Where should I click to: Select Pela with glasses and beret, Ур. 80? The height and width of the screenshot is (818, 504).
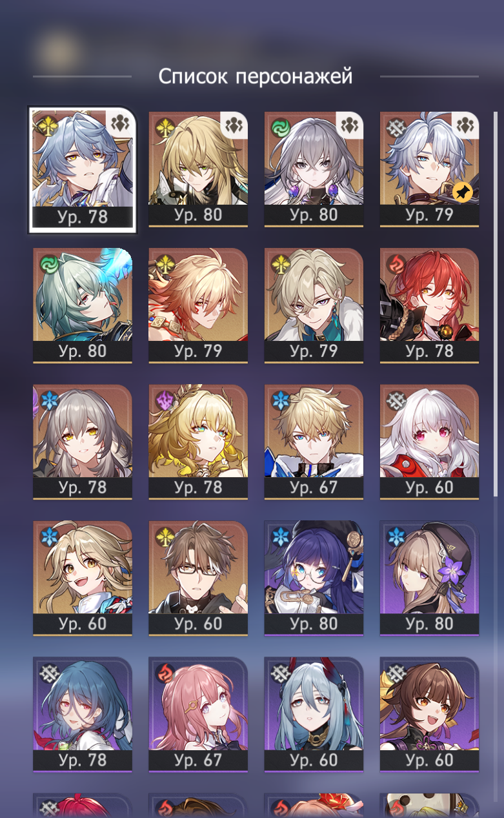[x=314, y=578]
